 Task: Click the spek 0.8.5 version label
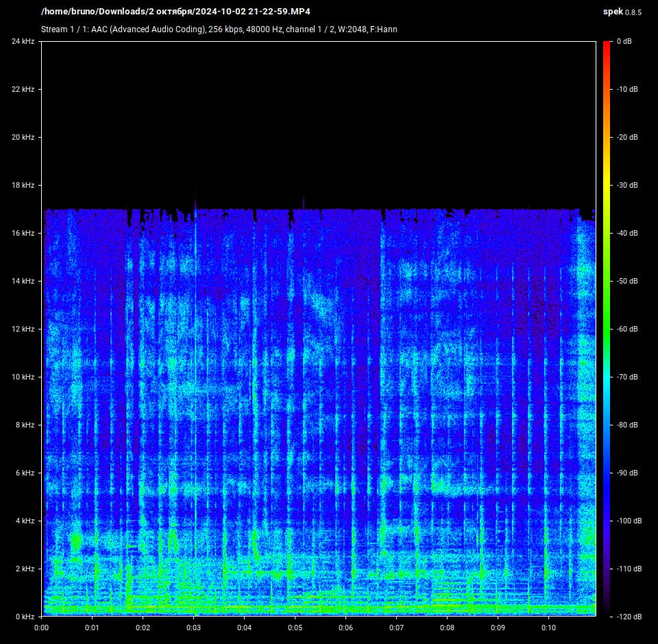622,12
